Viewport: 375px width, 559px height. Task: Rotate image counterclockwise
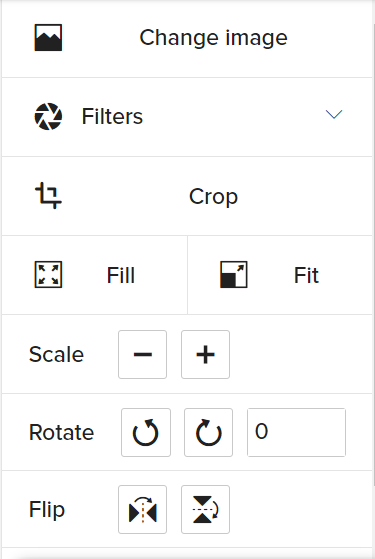(146, 432)
